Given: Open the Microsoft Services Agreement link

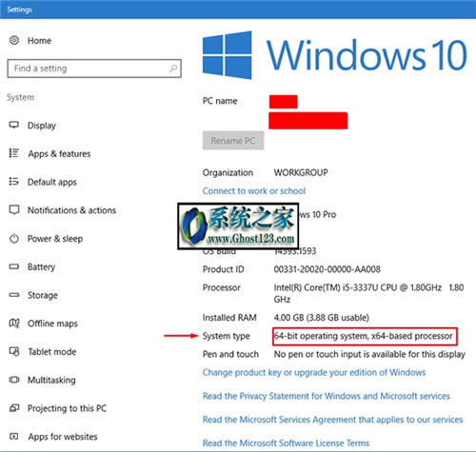Looking at the screenshot, I should pyautogui.click(x=332, y=420).
